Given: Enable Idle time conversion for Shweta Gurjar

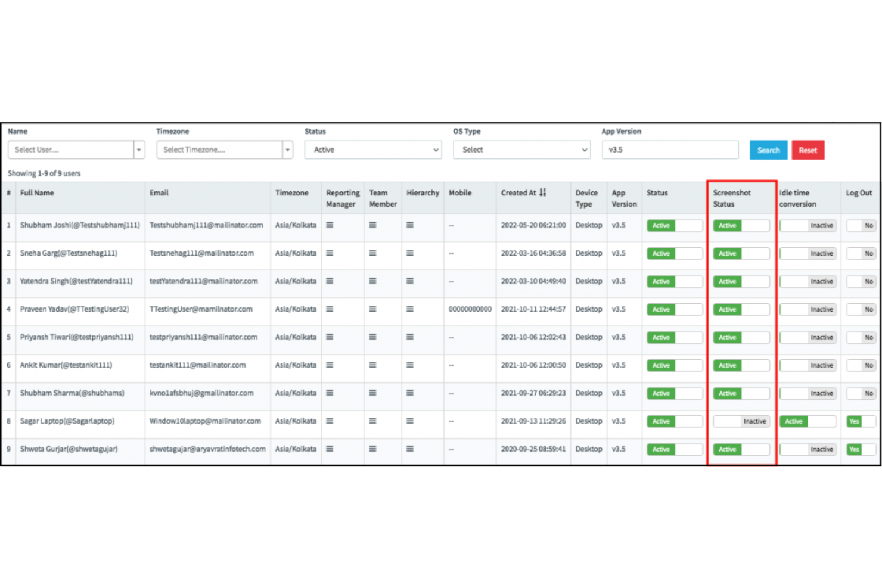Looking at the screenshot, I should coord(808,450).
